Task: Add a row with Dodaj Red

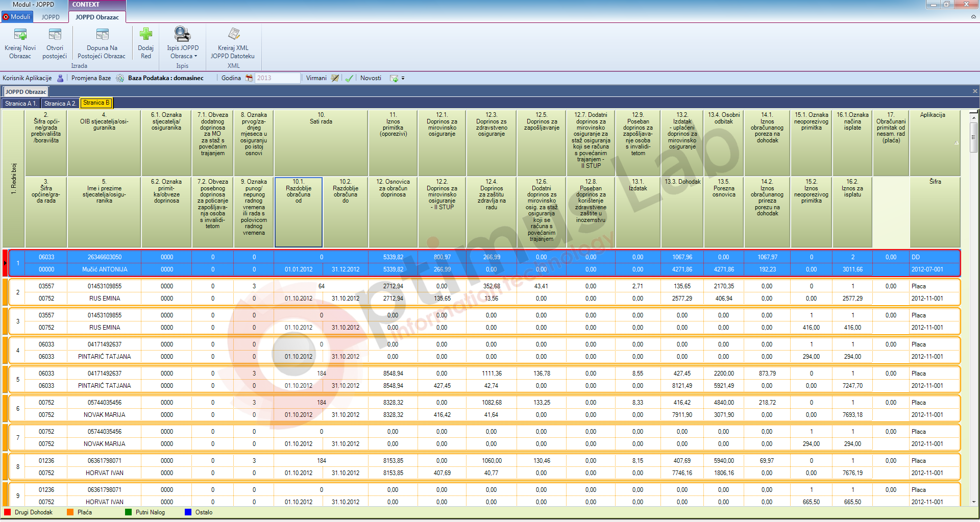Action: click(146, 35)
